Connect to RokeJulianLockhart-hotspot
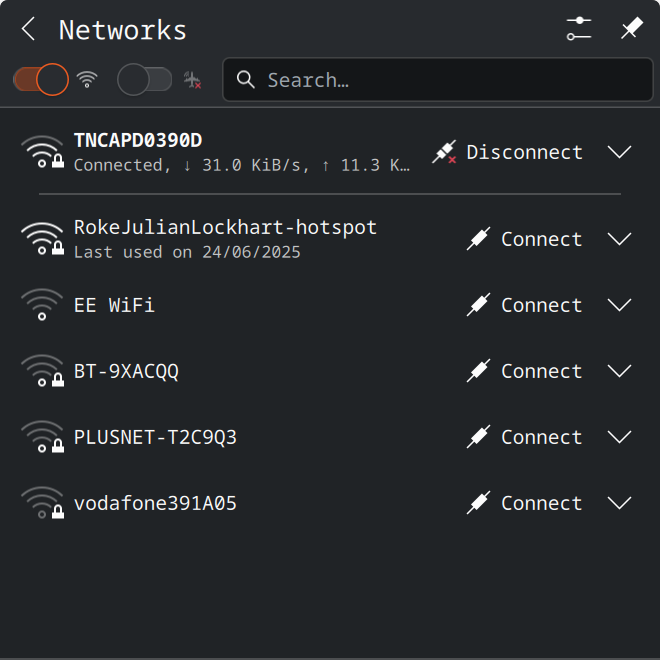The image size is (660, 660). click(525, 239)
